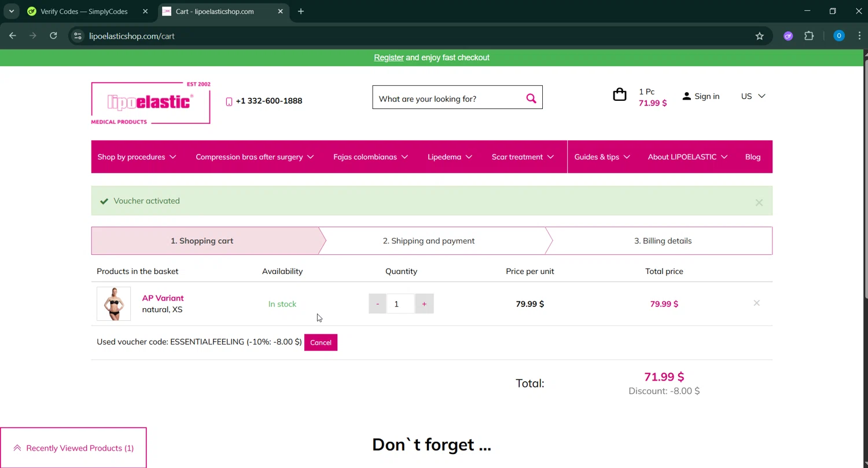Image resolution: width=868 pixels, height=468 pixels.
Task: Decrease quantity with the minus button
Action: pos(377,304)
